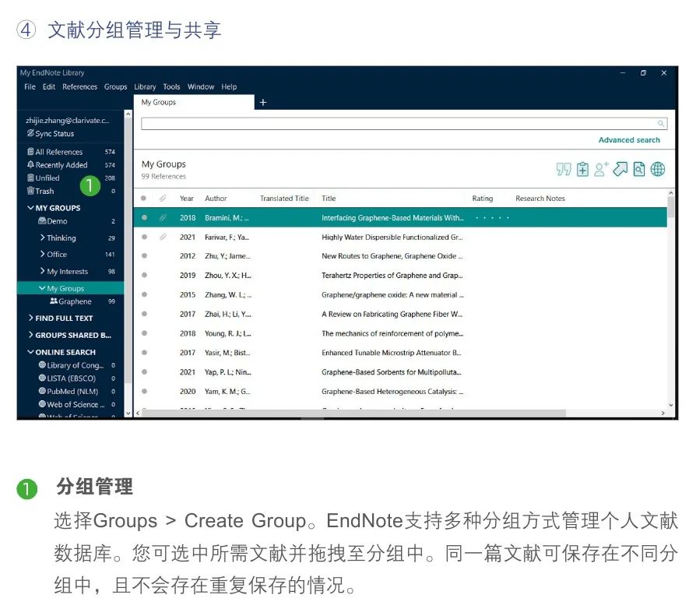689x616 pixels.
Task: Sort by the Rating column header
Action: 482,199
